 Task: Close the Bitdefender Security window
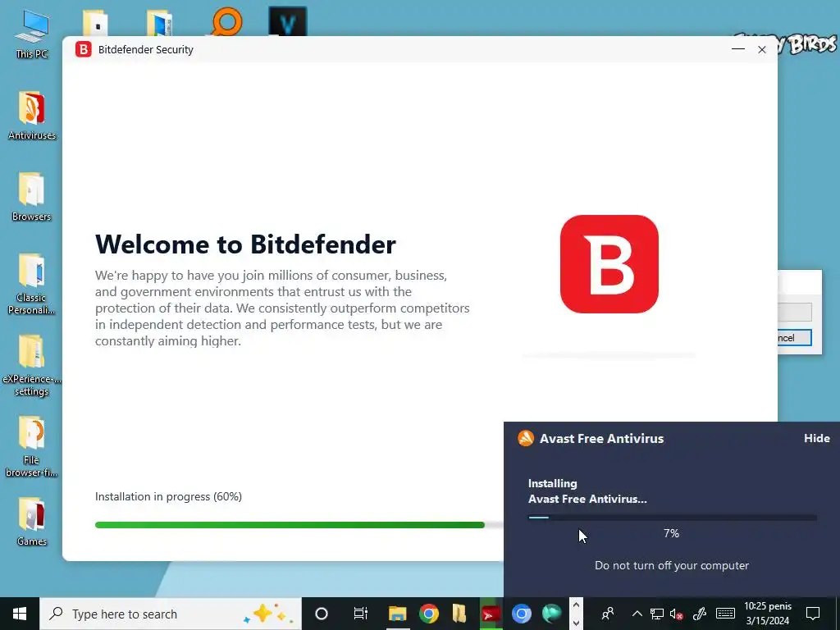762,49
